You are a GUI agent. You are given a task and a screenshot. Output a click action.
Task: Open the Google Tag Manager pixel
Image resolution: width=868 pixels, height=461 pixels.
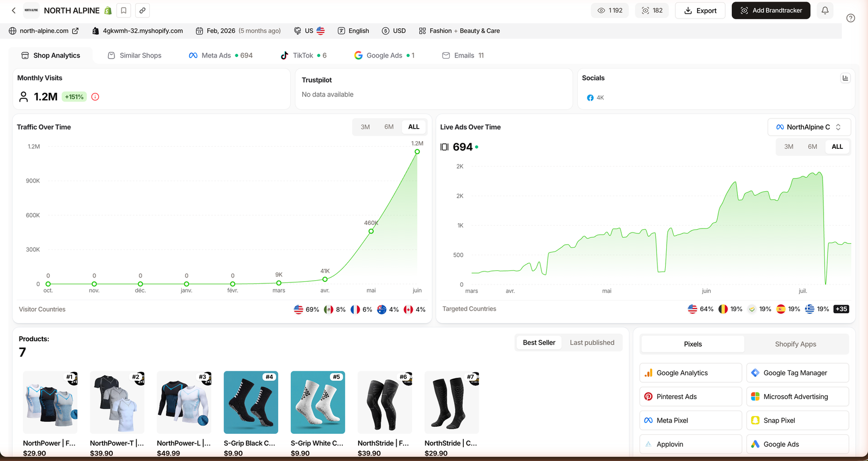tap(797, 373)
